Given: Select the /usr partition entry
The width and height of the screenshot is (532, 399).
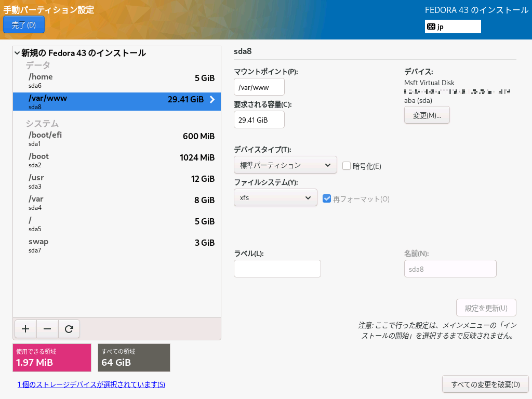Looking at the screenshot, I should 117,181.
